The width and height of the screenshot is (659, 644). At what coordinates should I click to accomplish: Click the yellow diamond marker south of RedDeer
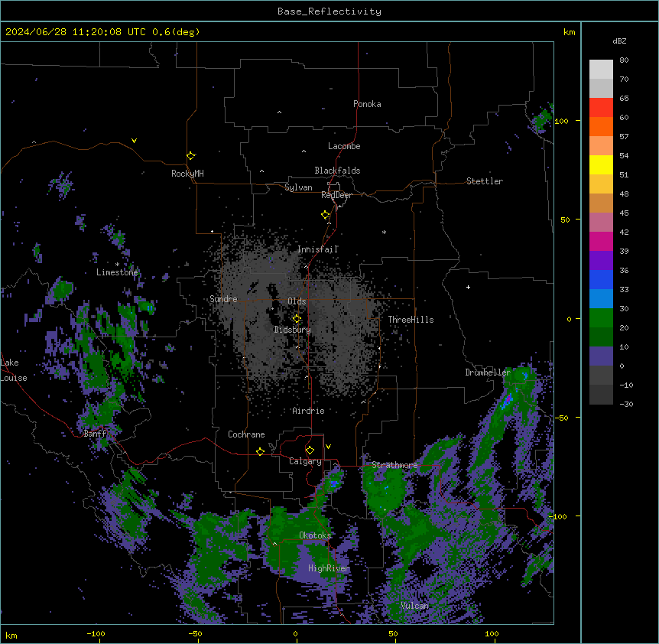[326, 215]
